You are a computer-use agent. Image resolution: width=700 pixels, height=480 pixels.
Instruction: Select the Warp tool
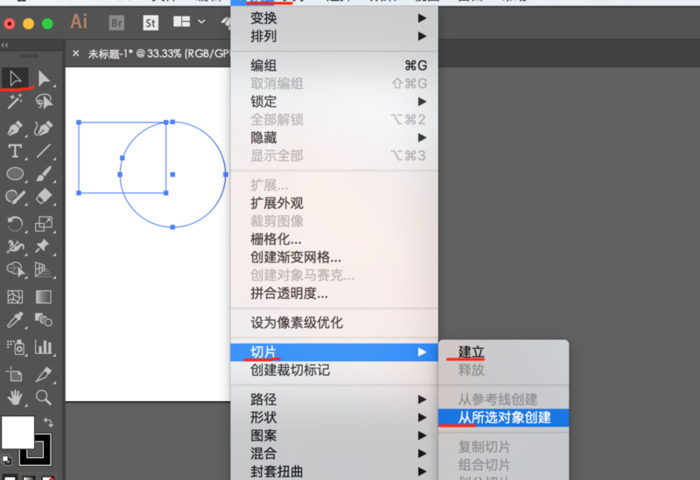[x=15, y=246]
